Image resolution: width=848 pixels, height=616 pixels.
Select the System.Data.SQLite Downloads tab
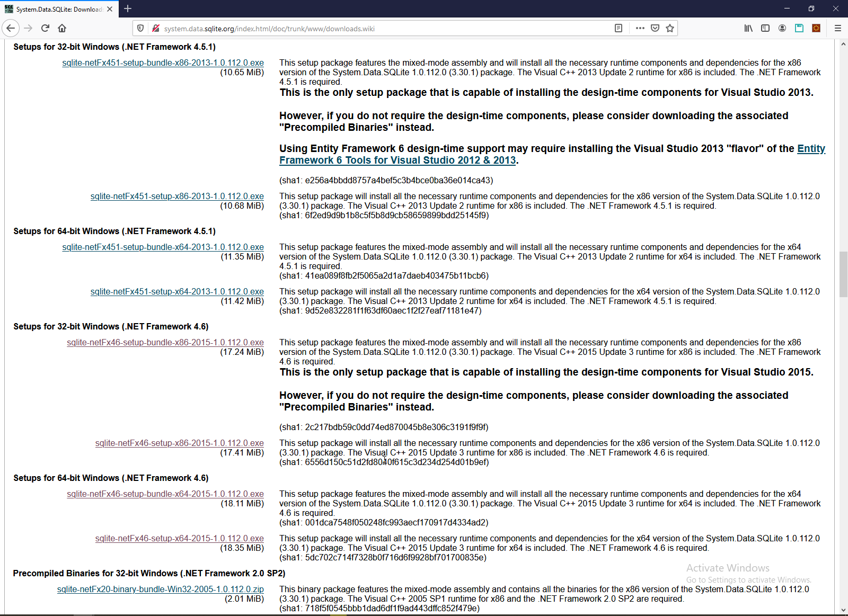pos(59,9)
